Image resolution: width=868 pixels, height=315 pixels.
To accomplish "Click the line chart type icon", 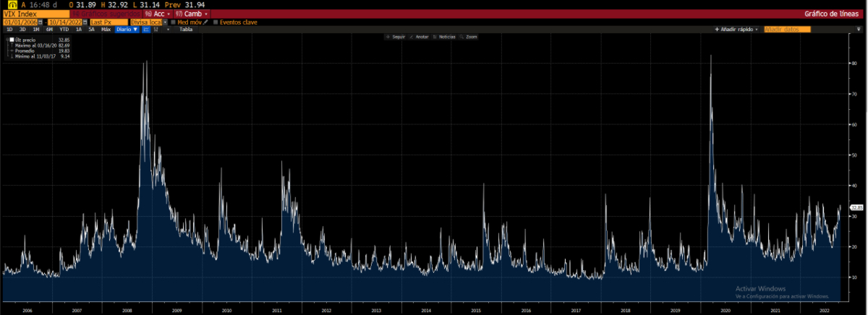I will tap(146, 30).
